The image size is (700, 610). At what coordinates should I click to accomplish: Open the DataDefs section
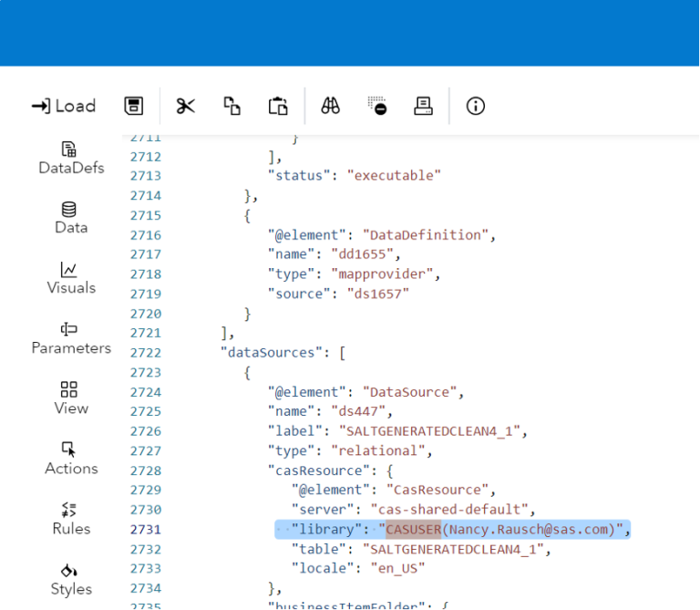[71, 158]
